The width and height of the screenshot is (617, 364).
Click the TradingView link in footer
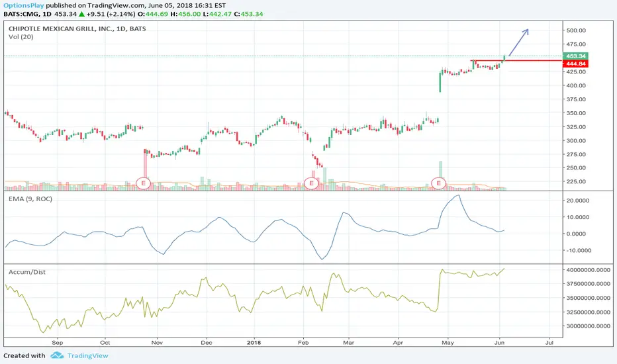pyautogui.click(x=88, y=356)
